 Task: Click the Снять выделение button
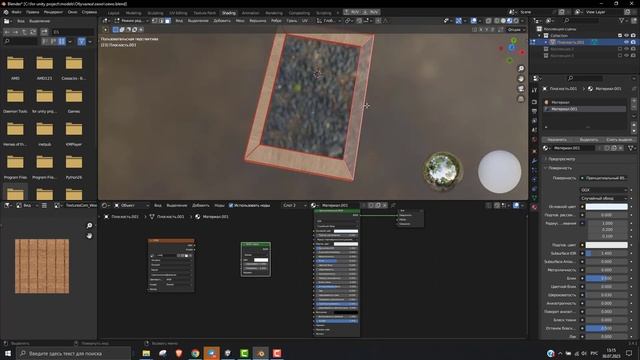[620, 140]
